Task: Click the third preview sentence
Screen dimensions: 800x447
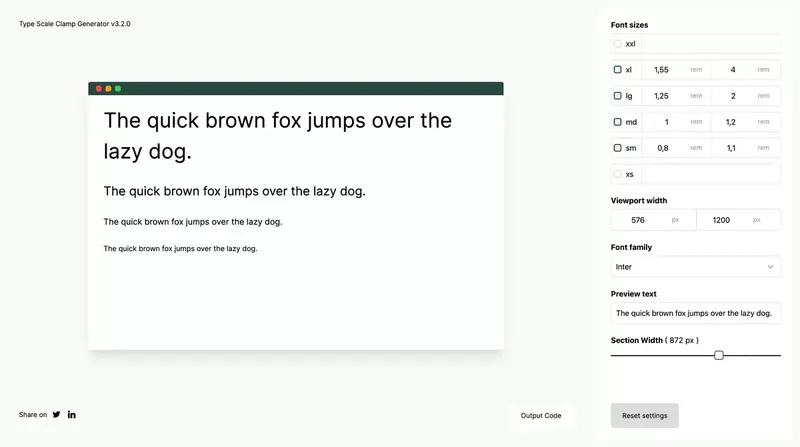Action: coord(193,222)
